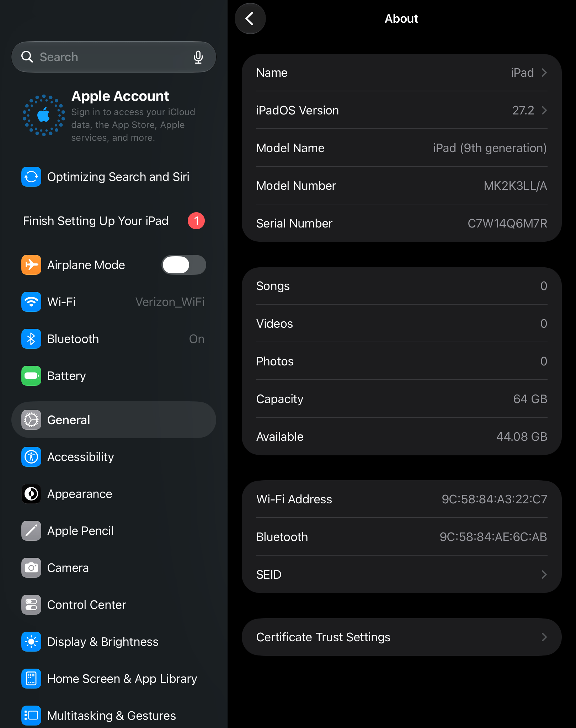Tap the red notification badge
This screenshot has width=576, height=728.
pos(196,221)
